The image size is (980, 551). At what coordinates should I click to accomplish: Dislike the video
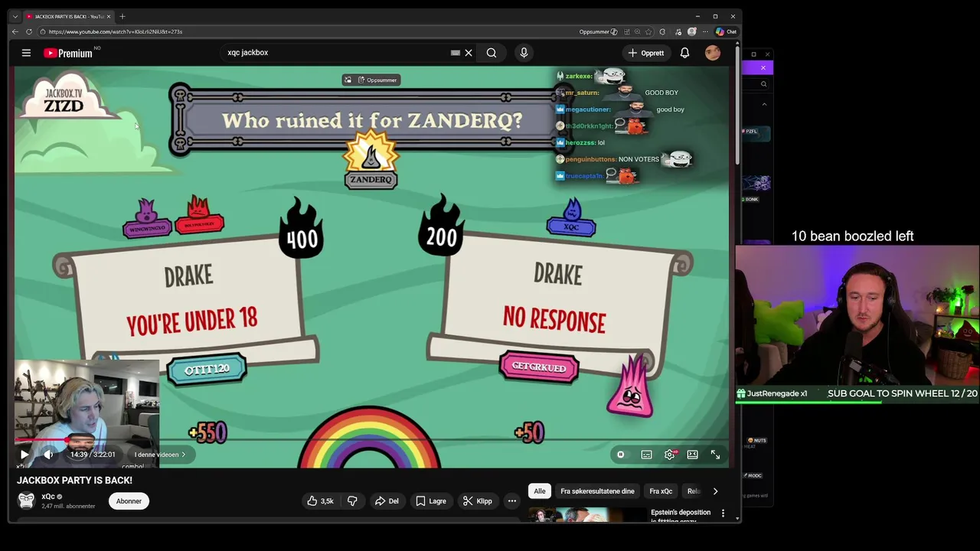pyautogui.click(x=352, y=501)
